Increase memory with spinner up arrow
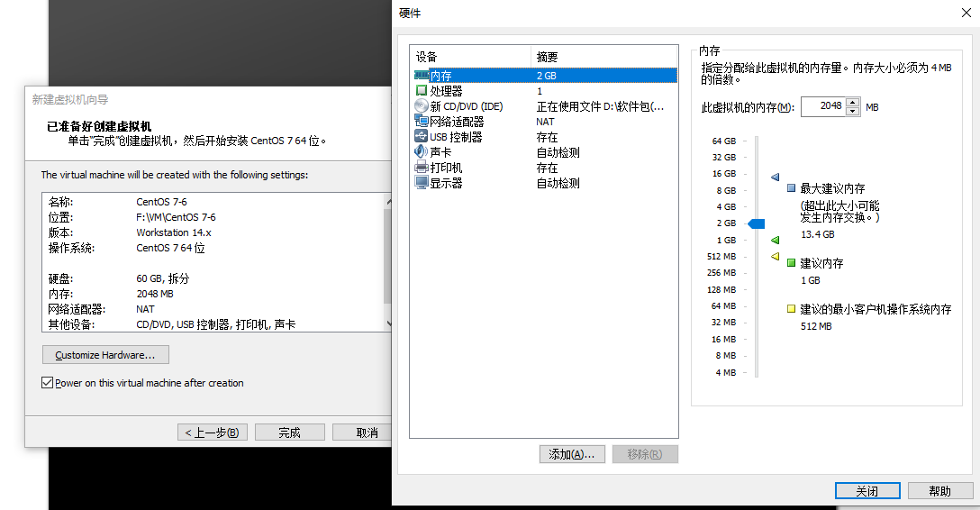This screenshot has width=980, height=510. [852, 102]
